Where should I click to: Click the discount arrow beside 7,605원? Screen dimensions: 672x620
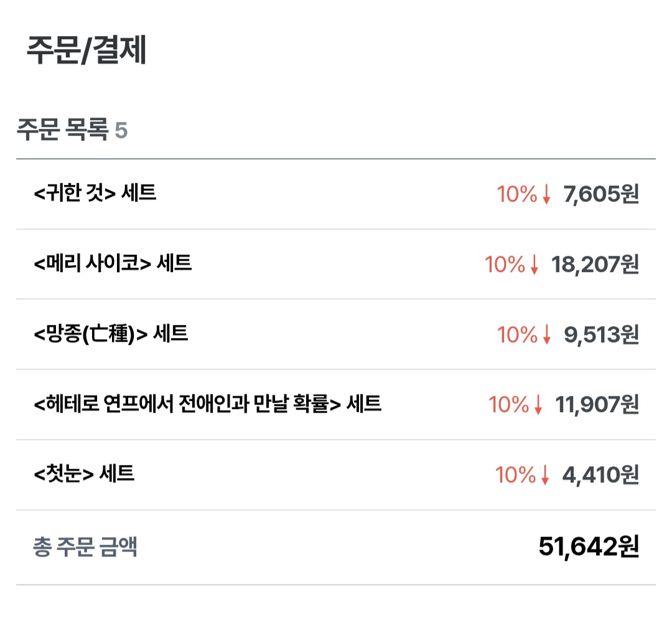click(546, 195)
